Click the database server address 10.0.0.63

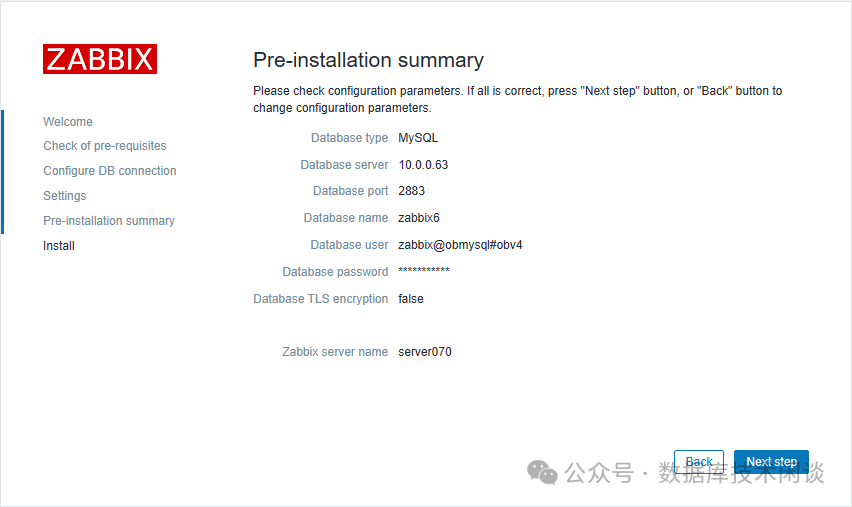[423, 165]
